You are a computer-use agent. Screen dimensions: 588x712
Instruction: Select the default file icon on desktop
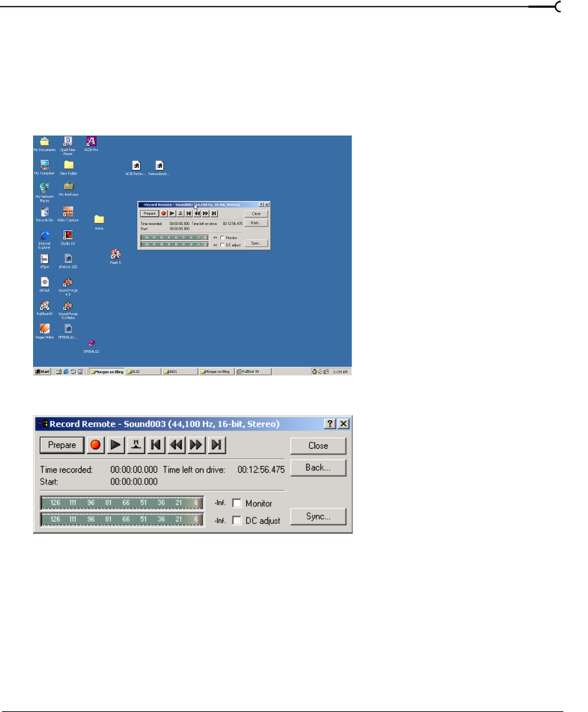tap(45, 284)
